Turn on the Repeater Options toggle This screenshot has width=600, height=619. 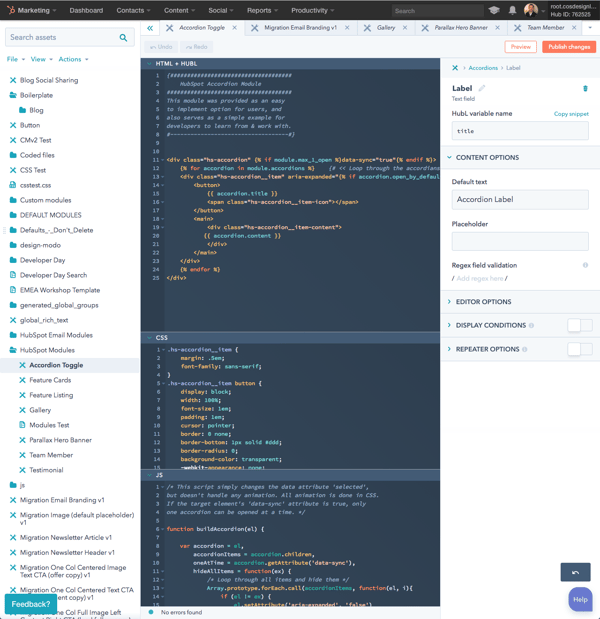tap(579, 349)
